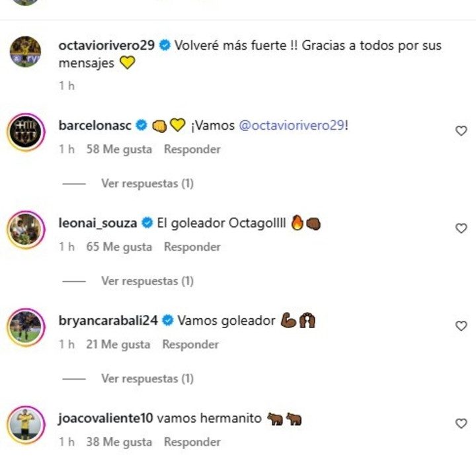Reply to leonai_souza comment

tap(192, 247)
